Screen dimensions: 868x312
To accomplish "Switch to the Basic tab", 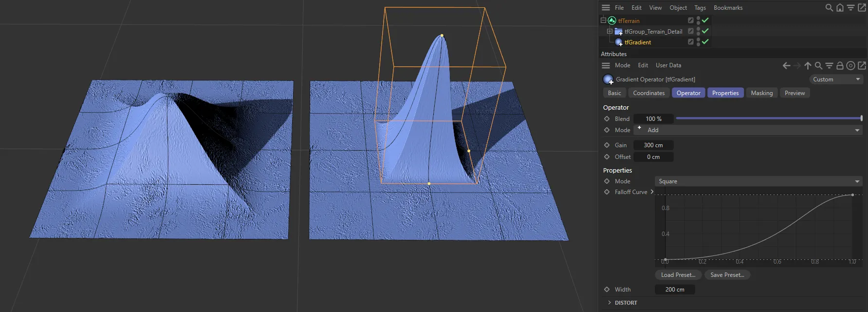I will (614, 93).
